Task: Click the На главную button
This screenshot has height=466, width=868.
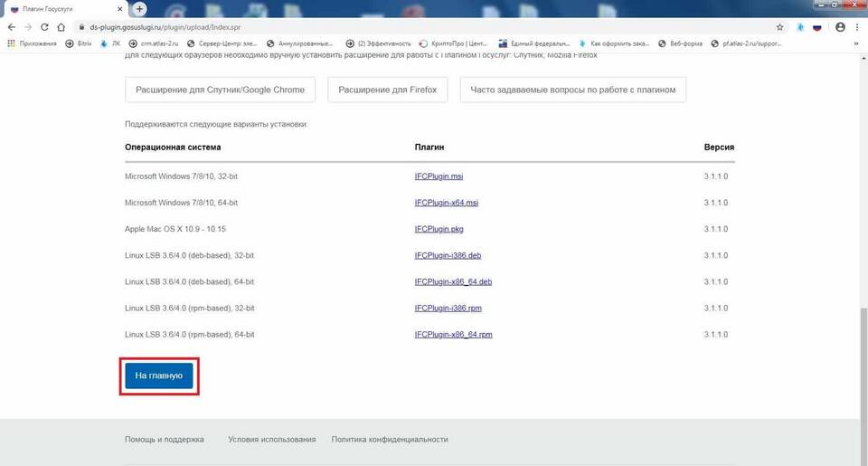Action: point(159,376)
